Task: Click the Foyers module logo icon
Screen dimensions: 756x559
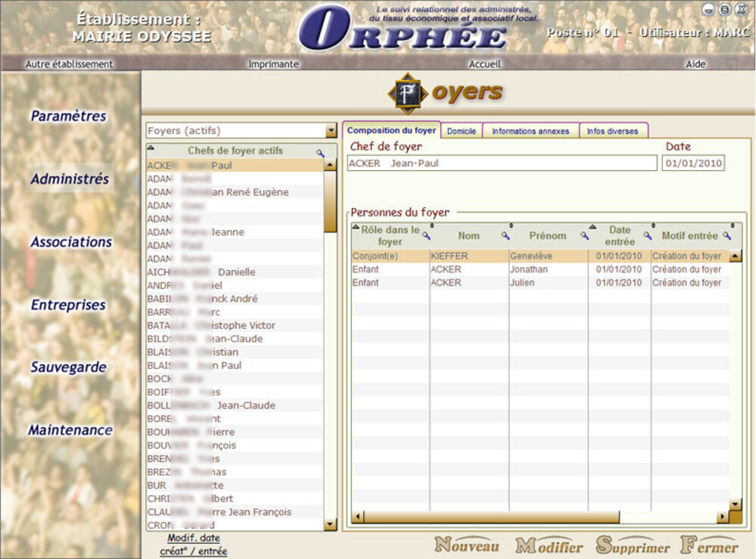Action: click(x=408, y=93)
